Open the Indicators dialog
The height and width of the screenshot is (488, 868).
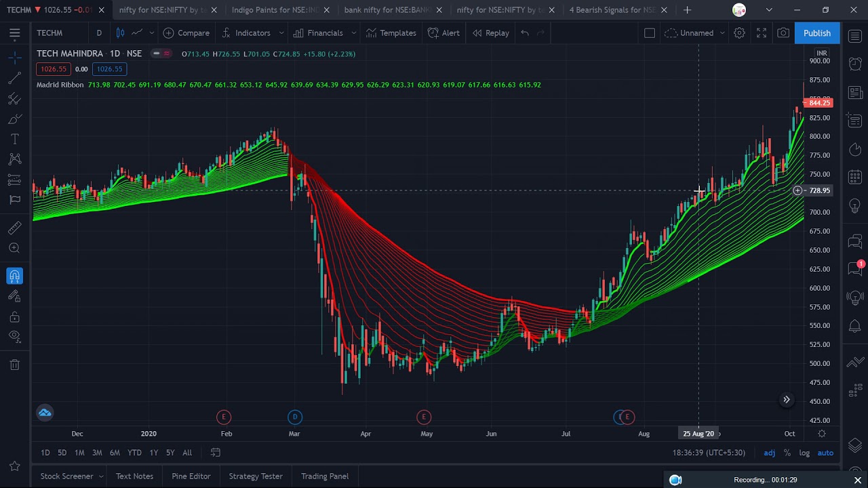tap(245, 33)
